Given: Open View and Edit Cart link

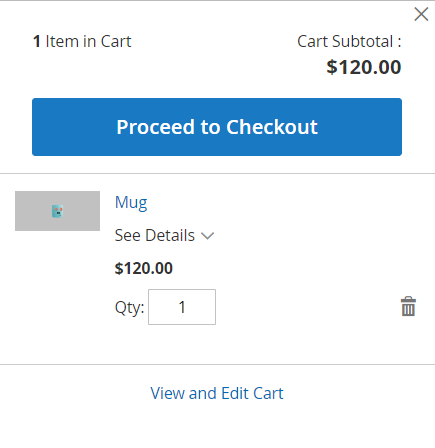Looking at the screenshot, I should (x=217, y=393).
